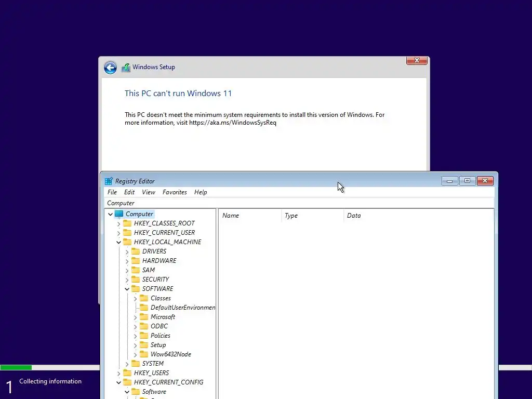
Task: Expand the Microsoft key
Action: [135, 317]
